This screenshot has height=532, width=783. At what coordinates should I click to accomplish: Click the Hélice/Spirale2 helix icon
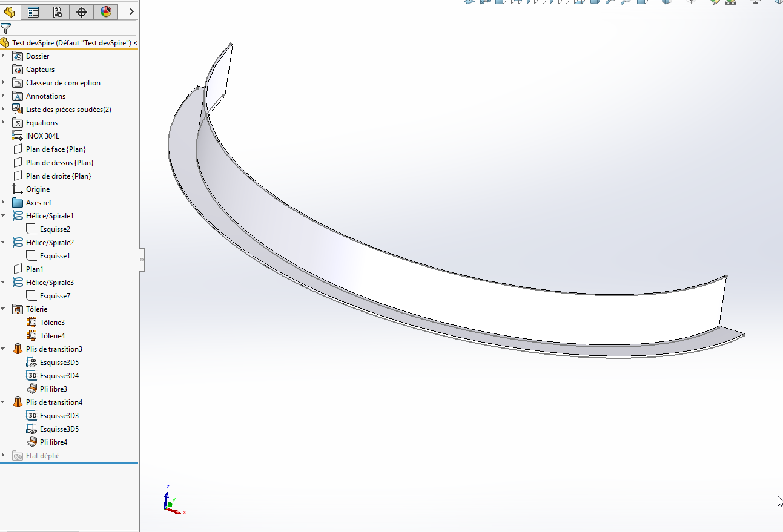click(x=18, y=243)
